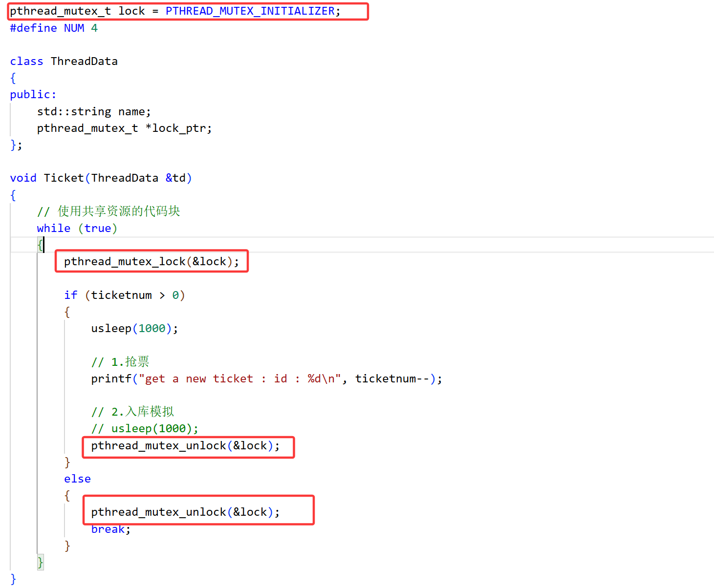Click the 'while' keyword
The height and width of the screenshot is (588, 714).
[x=53, y=228]
